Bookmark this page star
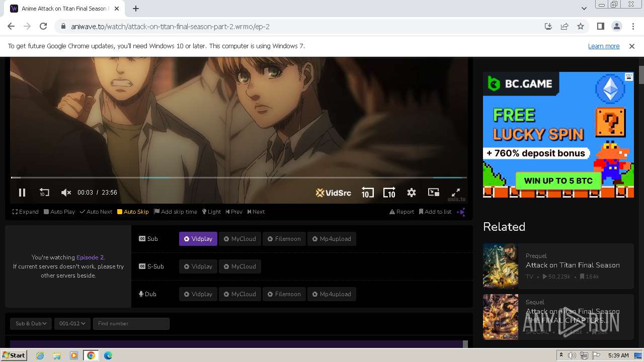Image resolution: width=644 pixels, height=362 pixels. 581,26
